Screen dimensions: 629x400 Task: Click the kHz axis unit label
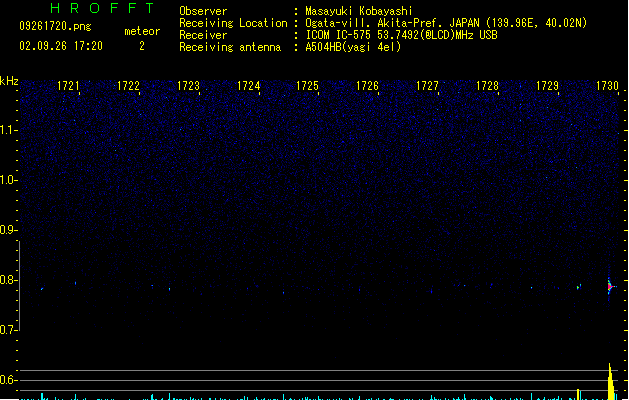[9, 81]
